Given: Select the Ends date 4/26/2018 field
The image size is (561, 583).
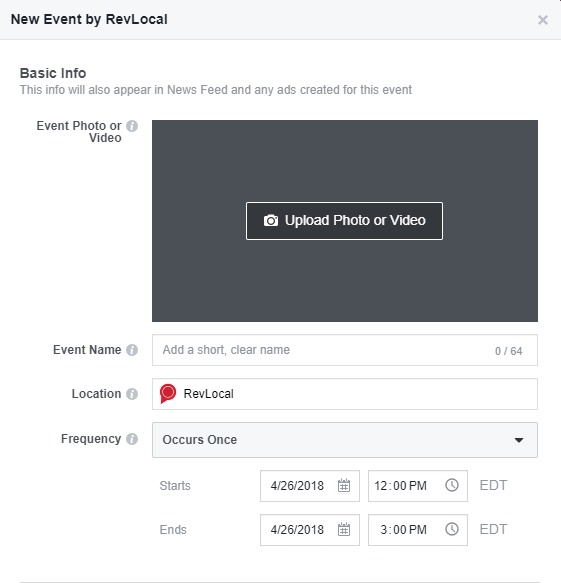Looking at the screenshot, I should tap(310, 530).
